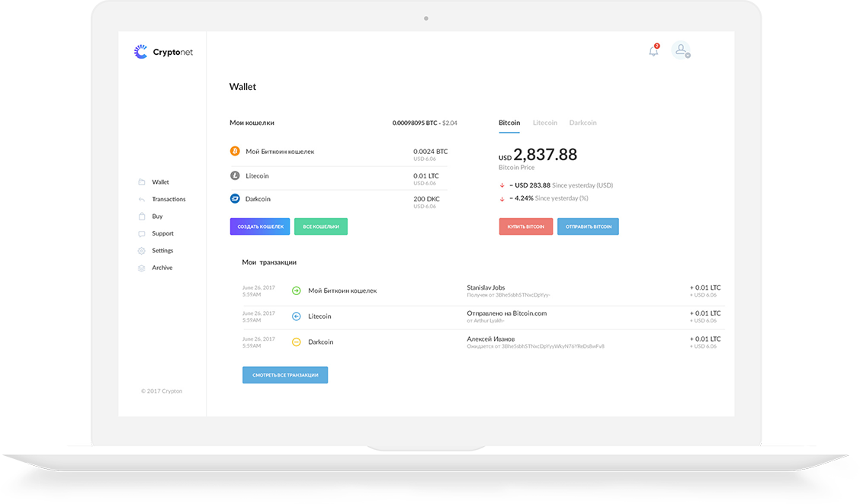Switch to the Litecoin price tab
Image resolution: width=860 pixels, height=504 pixels.
tap(544, 122)
